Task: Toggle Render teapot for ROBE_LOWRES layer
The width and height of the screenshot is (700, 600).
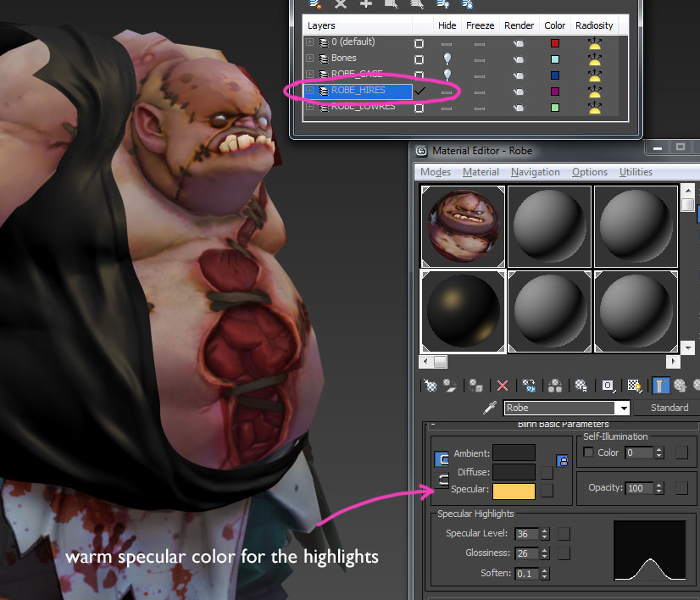Action: (x=519, y=108)
